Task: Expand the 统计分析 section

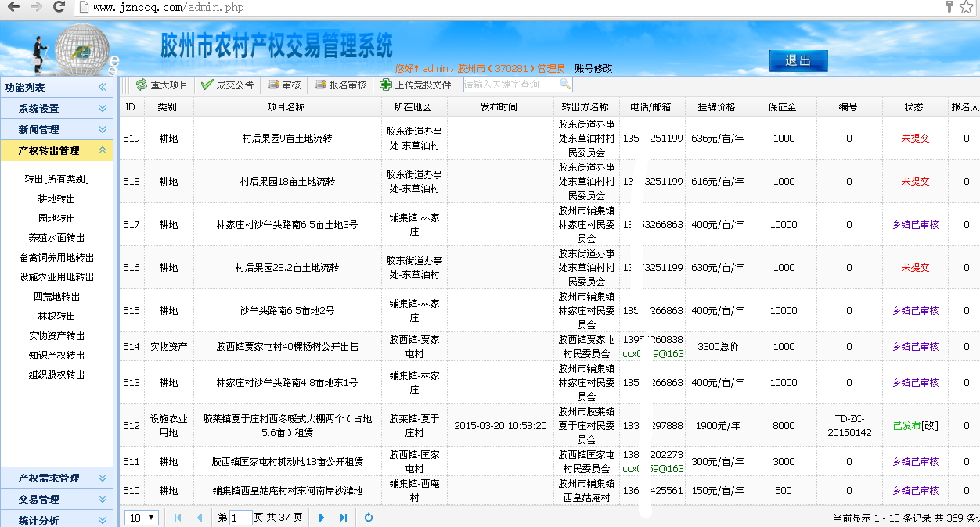Action: pyautogui.click(x=56, y=520)
